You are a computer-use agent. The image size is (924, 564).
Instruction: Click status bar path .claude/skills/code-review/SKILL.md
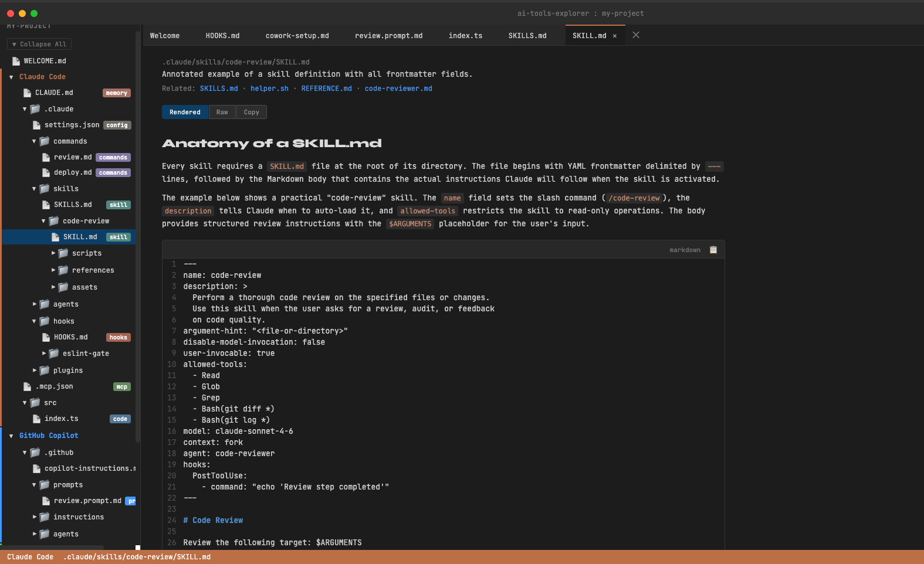tap(137, 557)
